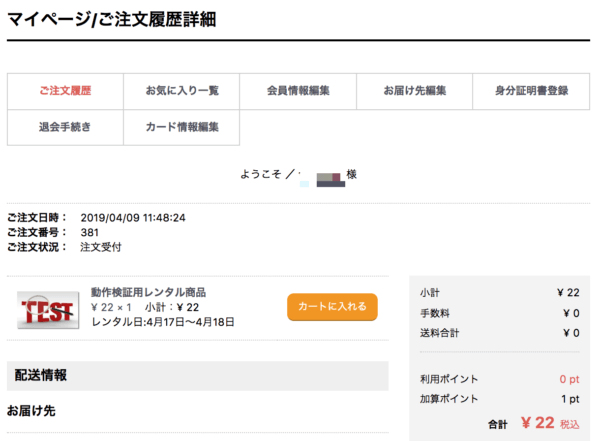Viewport: 600px width, 441px height.
Task: Click the page title マイページ/ご注文履歴詳細
Action: [111, 19]
